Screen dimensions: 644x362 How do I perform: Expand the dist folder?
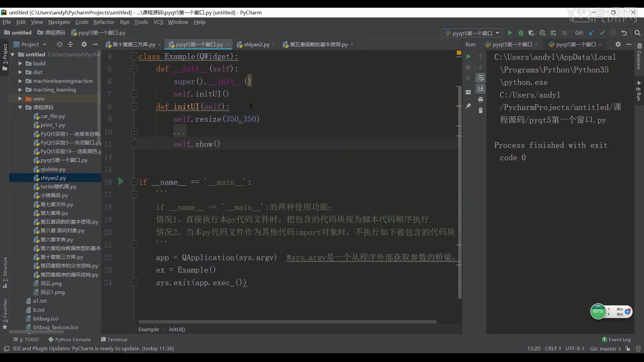(20, 72)
